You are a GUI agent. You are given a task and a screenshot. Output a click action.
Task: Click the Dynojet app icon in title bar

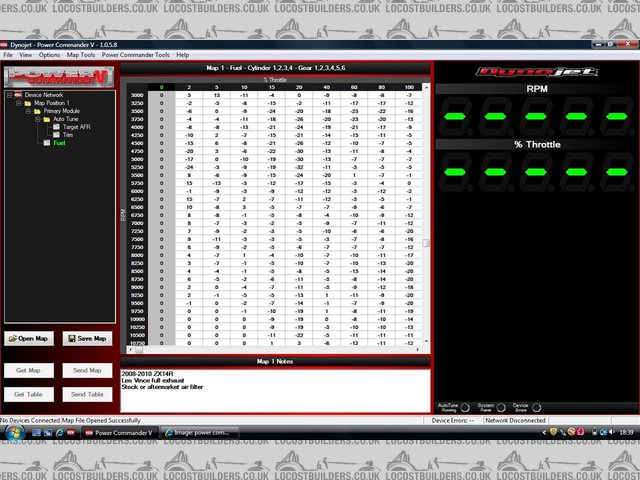(x=4, y=44)
